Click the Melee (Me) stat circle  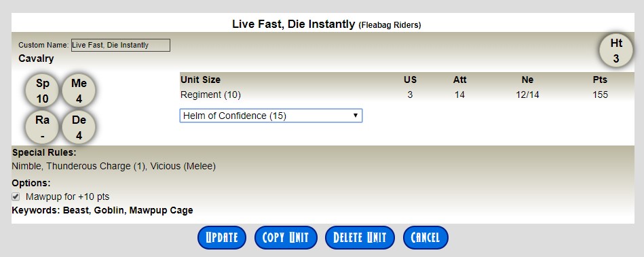[x=79, y=91]
